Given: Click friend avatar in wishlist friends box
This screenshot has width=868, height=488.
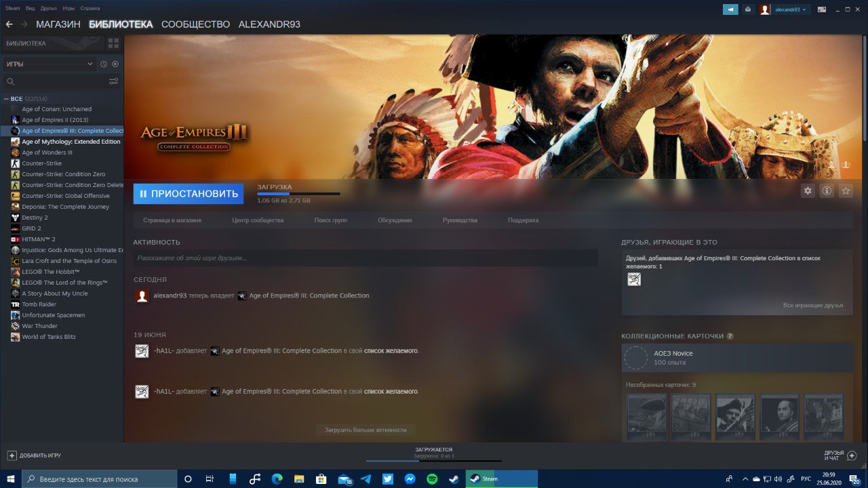Looking at the screenshot, I should pyautogui.click(x=634, y=279).
